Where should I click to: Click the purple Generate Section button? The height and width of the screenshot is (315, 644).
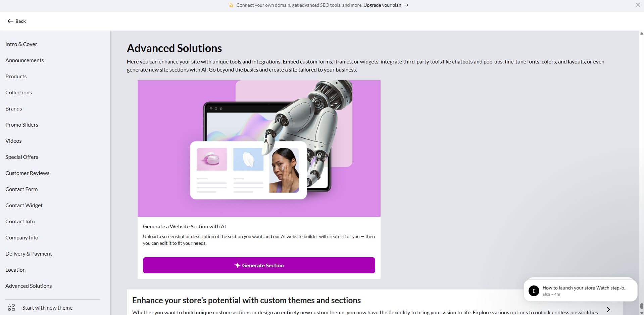pyautogui.click(x=259, y=265)
